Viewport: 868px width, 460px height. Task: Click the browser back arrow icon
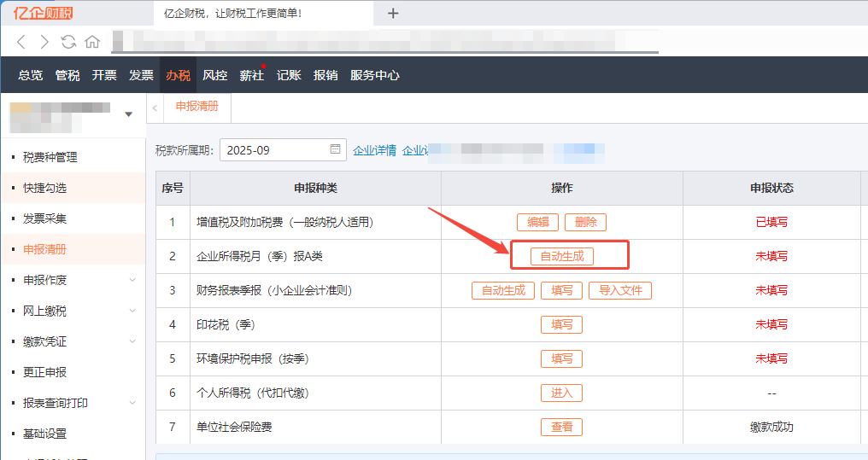tap(21, 42)
